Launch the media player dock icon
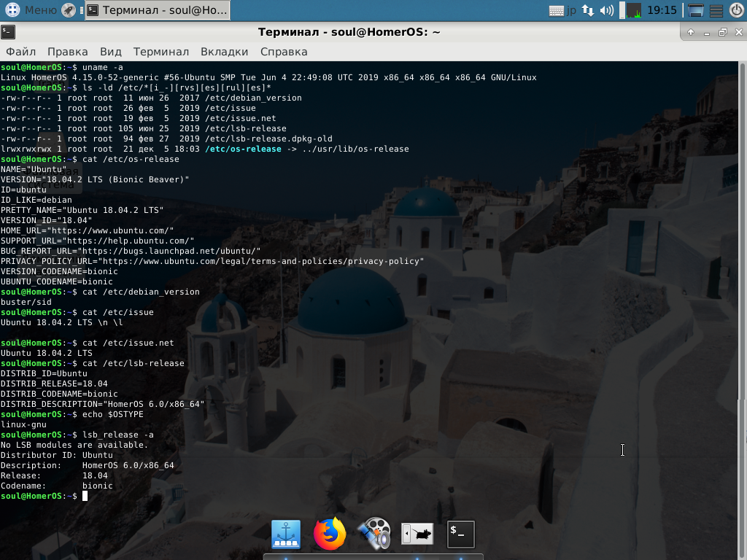The width and height of the screenshot is (747, 560). pyautogui.click(x=374, y=533)
